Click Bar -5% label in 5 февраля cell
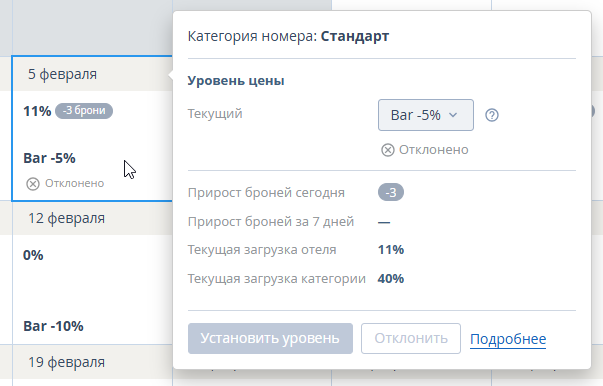The height and width of the screenshot is (386, 603). [x=49, y=158]
